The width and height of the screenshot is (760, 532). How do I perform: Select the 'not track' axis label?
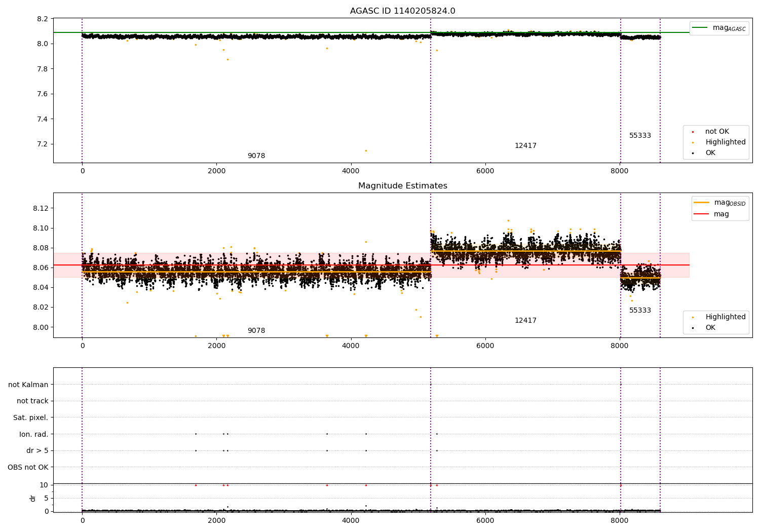click(32, 401)
